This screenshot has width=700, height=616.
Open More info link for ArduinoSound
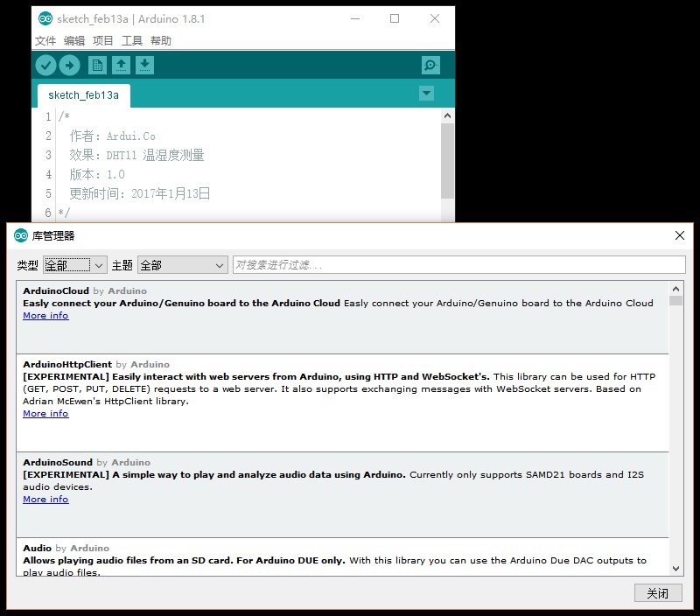45,500
